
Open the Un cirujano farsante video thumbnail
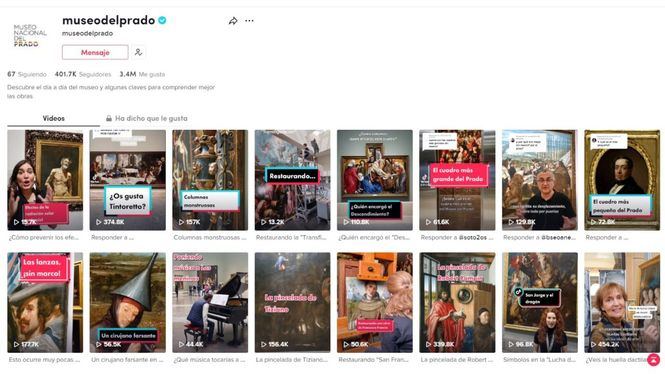pyautogui.click(x=128, y=302)
